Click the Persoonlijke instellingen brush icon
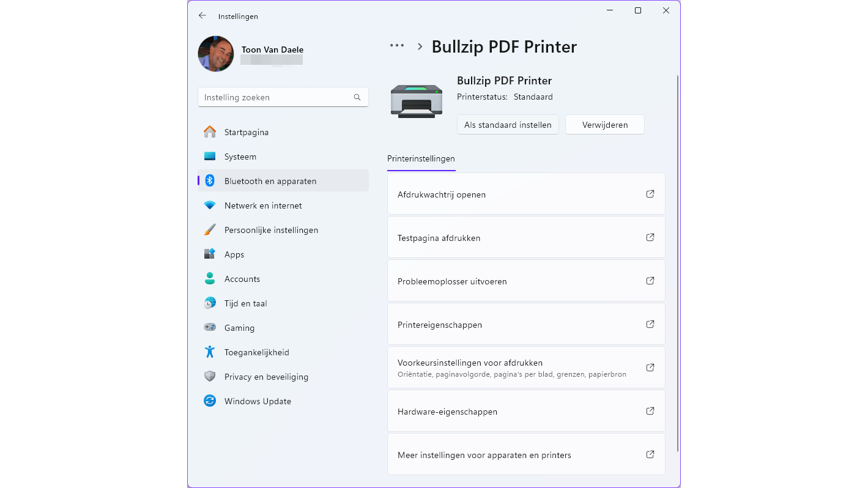This screenshot has width=868, height=488. 210,230
